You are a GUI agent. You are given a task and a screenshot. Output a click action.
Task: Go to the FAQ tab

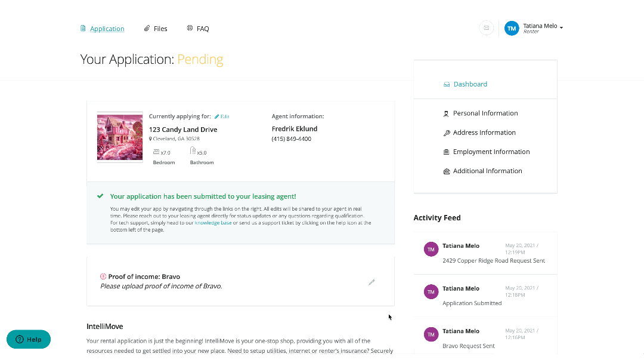[202, 29]
